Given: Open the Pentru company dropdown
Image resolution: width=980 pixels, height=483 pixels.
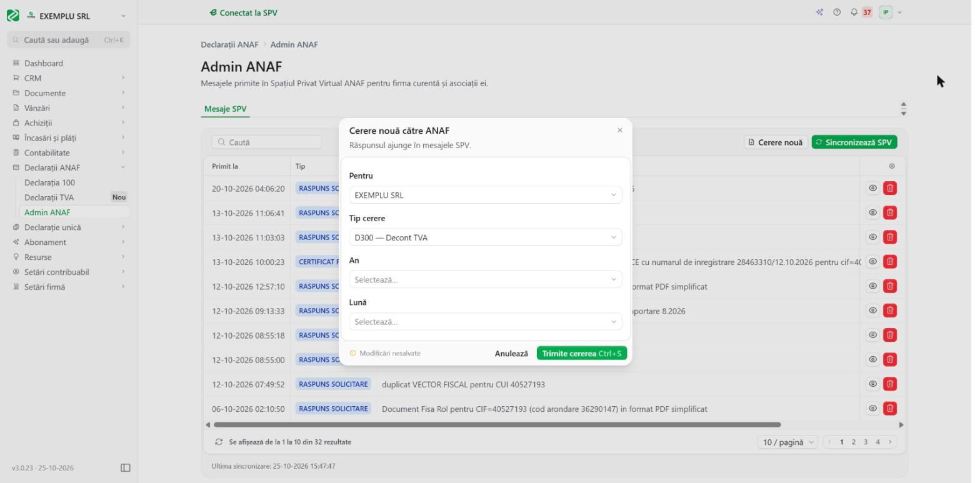Looking at the screenshot, I should 486,195.
